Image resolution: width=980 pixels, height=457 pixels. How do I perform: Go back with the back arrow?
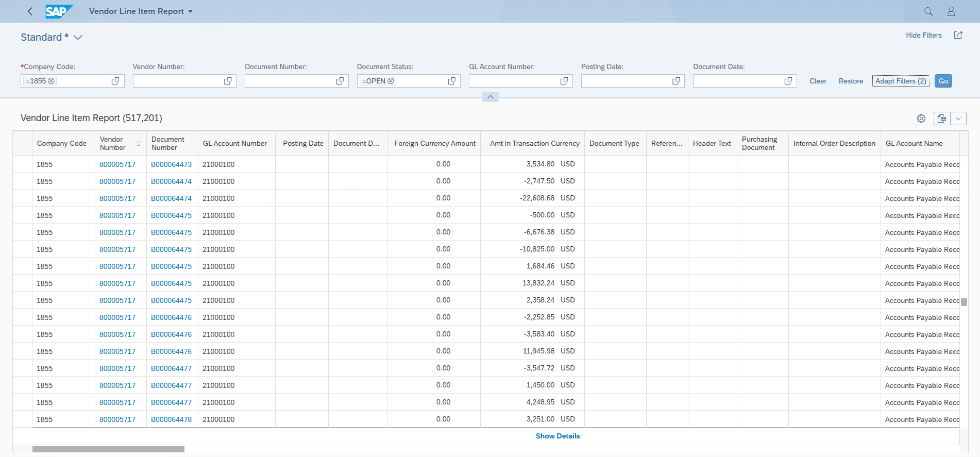coord(30,11)
